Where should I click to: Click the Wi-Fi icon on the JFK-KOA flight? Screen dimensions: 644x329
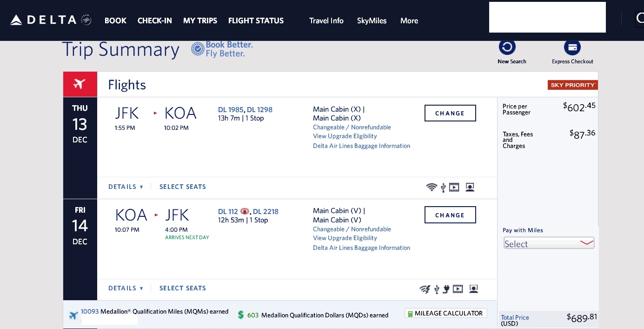(x=432, y=187)
